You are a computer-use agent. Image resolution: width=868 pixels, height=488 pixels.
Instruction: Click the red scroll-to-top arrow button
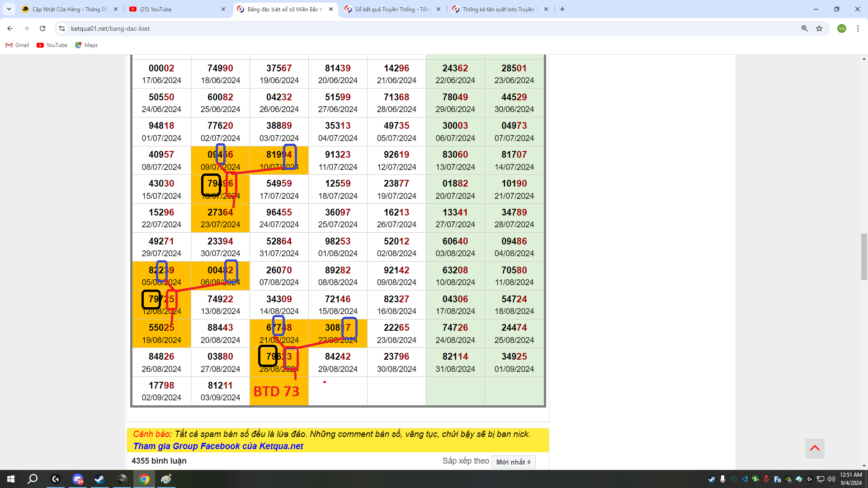pyautogui.click(x=815, y=448)
